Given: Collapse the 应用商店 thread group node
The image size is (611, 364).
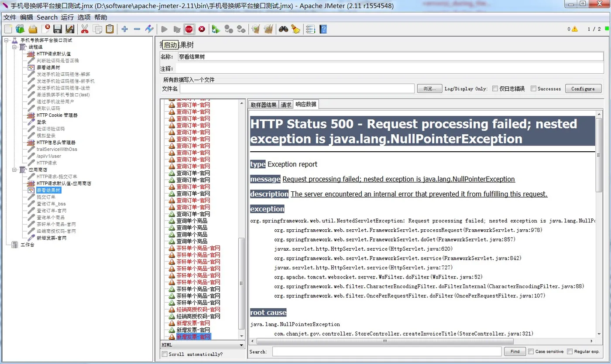Looking at the screenshot, I should [14, 170].
